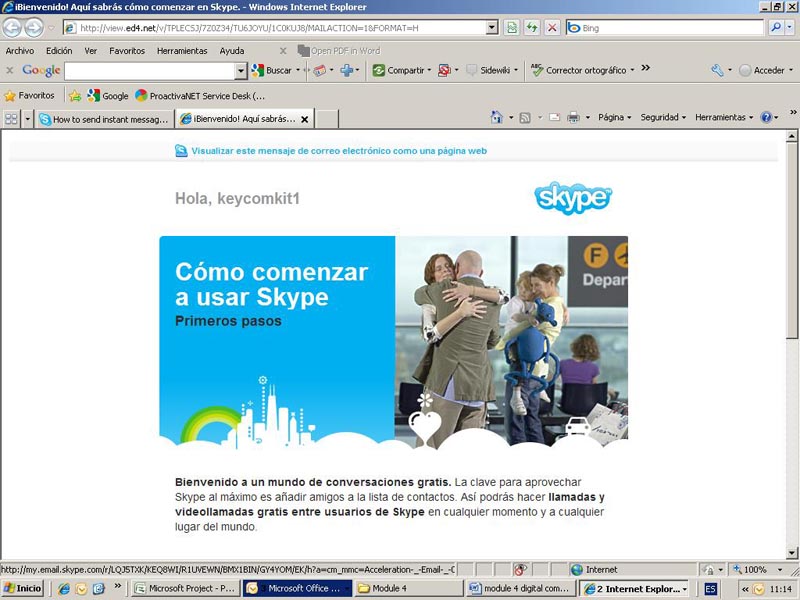The width and height of the screenshot is (800, 600).
Task: Click the Internet security zone status indicator
Action: click(594, 569)
